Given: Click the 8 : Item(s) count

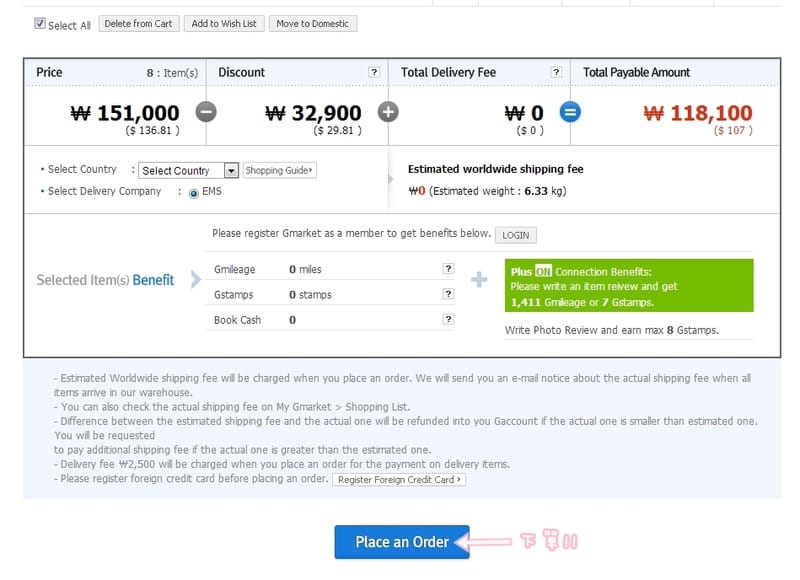Looking at the screenshot, I should coord(172,73).
